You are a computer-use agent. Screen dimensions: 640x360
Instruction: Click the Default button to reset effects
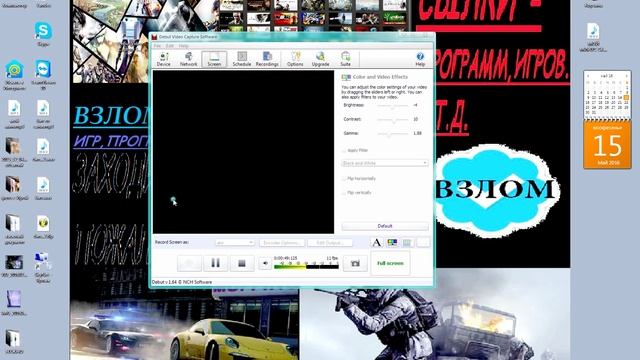[x=385, y=226]
